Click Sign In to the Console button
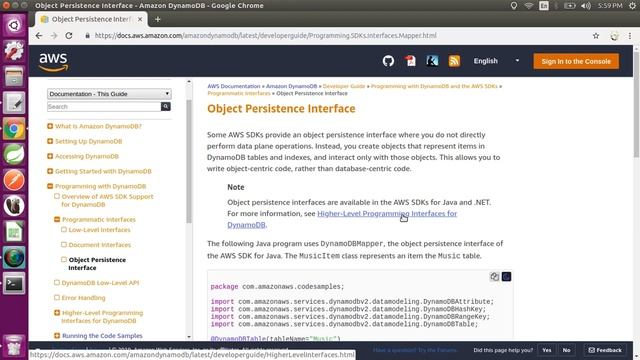 point(576,61)
